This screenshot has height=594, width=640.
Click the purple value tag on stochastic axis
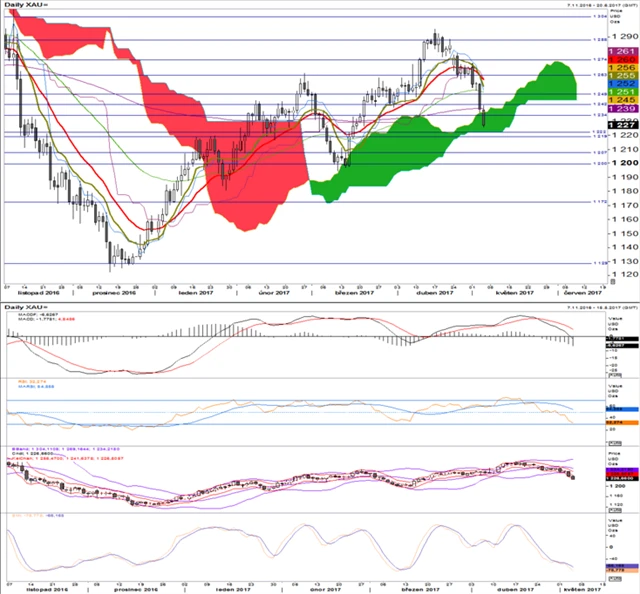622,566
